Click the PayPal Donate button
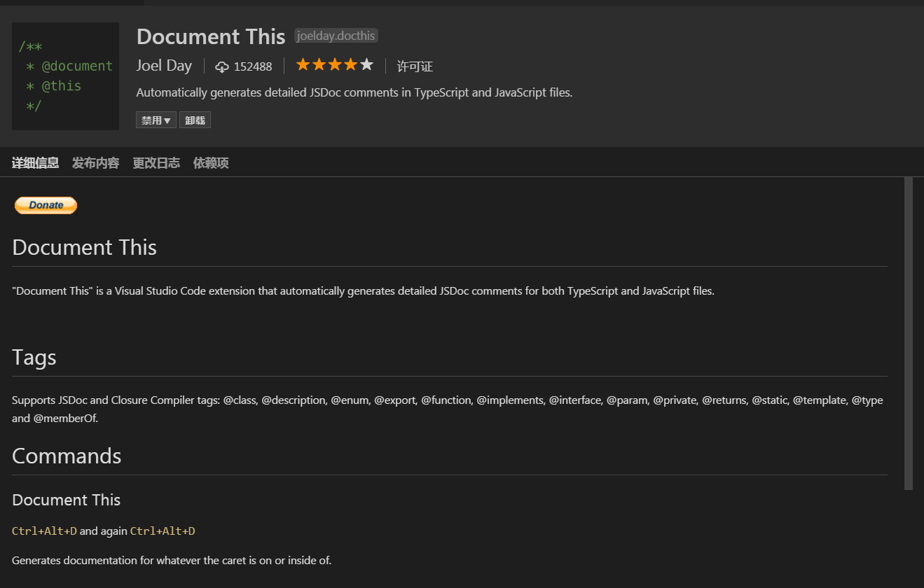The height and width of the screenshot is (588, 924). [46, 205]
